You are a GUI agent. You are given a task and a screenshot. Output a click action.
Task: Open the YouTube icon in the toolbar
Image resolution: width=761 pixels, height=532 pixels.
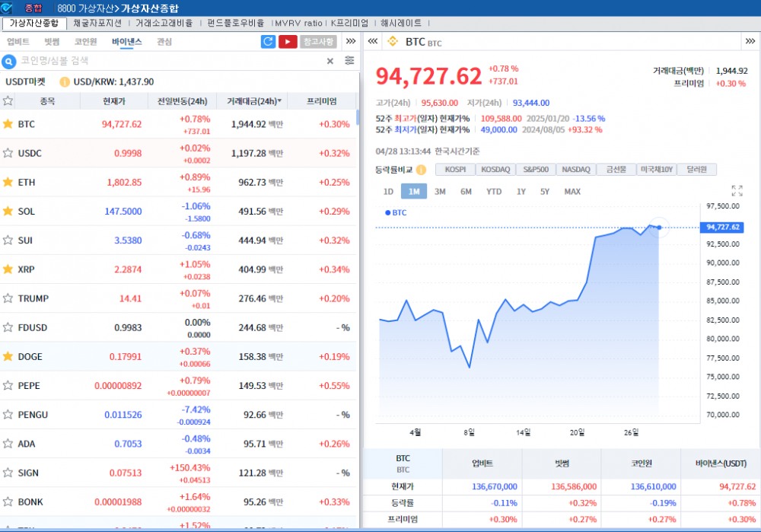[x=287, y=41]
